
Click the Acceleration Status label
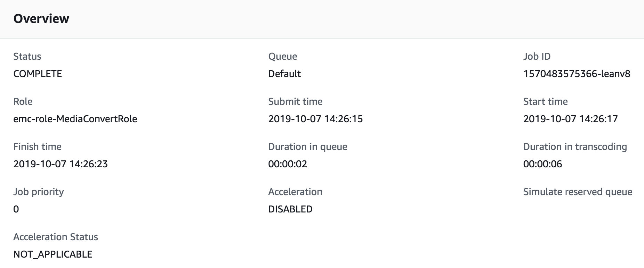pyautogui.click(x=56, y=237)
